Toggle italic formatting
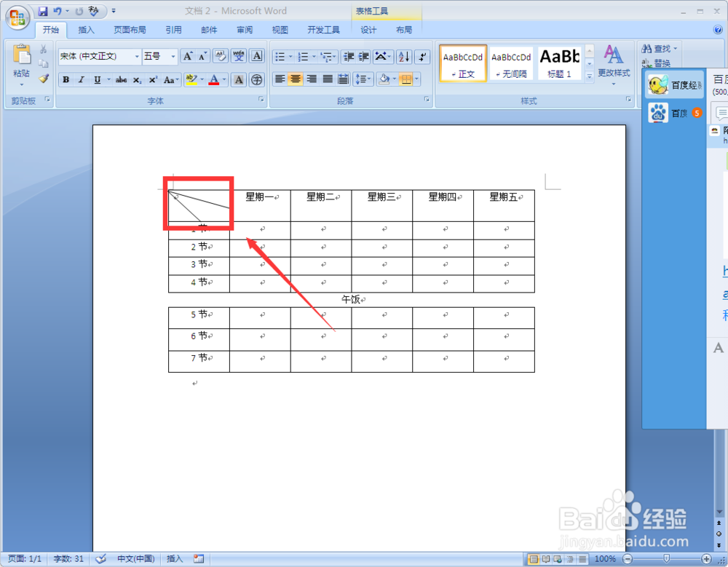This screenshot has height=567, width=728. [80, 79]
